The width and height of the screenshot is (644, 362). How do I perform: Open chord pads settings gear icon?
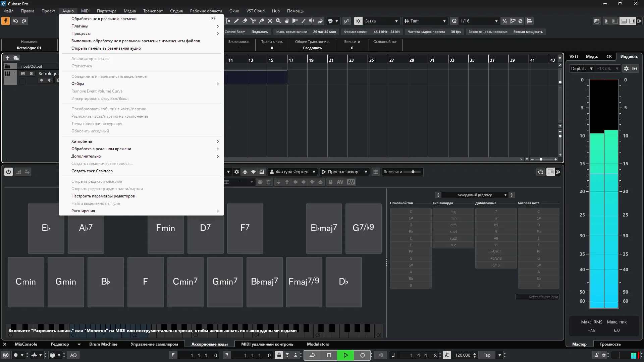[236, 172]
